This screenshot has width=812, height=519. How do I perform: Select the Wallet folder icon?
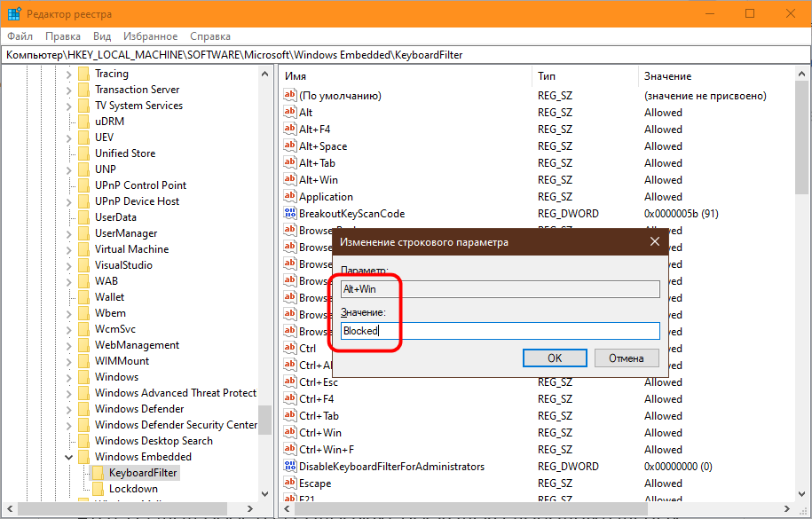coord(83,297)
